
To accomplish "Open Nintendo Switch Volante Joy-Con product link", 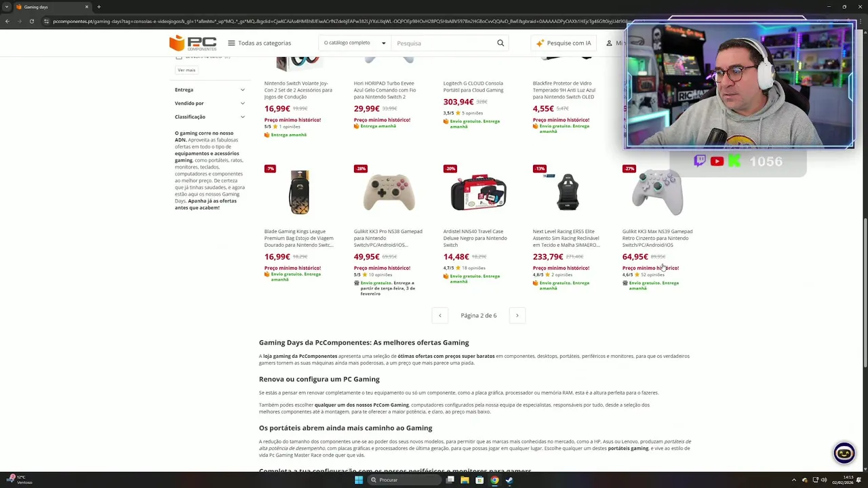I will [x=298, y=89].
